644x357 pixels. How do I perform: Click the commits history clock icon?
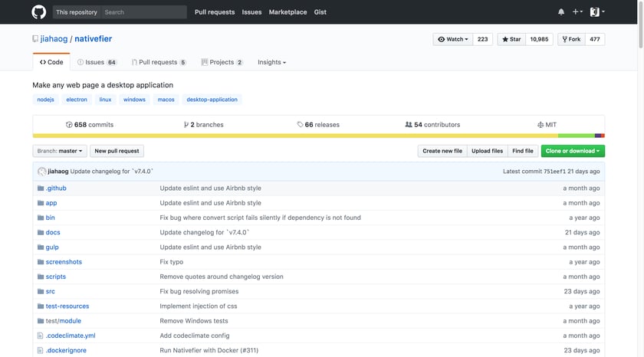pyautogui.click(x=69, y=125)
